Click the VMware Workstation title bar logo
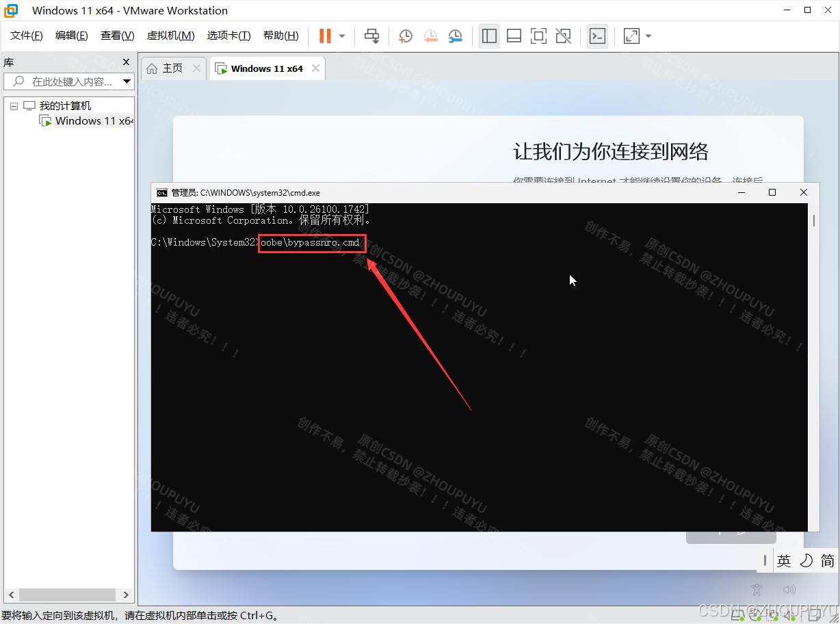The width and height of the screenshot is (840, 624). pyautogui.click(x=11, y=10)
